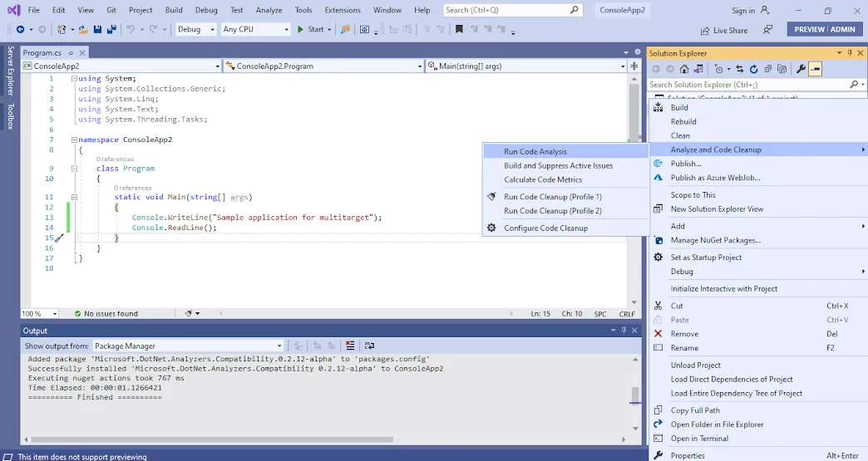Click the Navigate Backward toolbar arrow
Screen dimensions: 868x461
(21, 29)
